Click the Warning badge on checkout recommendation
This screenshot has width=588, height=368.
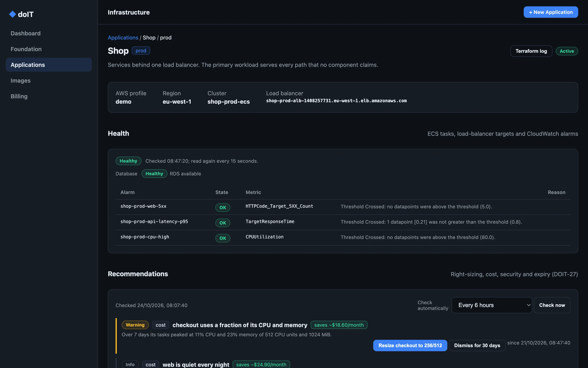click(135, 325)
